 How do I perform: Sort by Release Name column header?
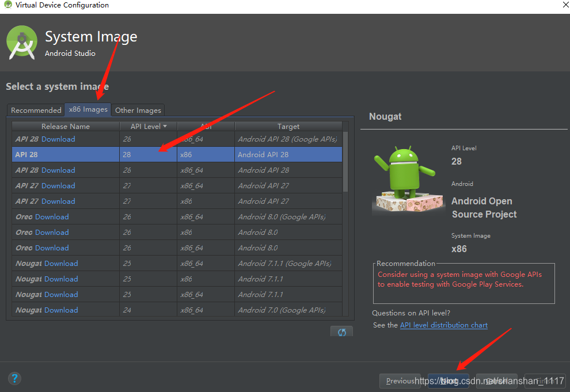tap(66, 127)
